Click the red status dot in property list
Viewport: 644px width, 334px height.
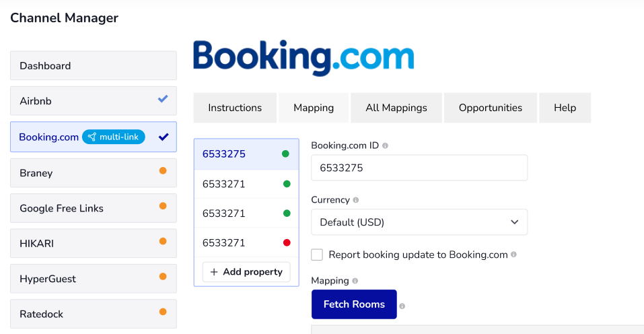287,243
